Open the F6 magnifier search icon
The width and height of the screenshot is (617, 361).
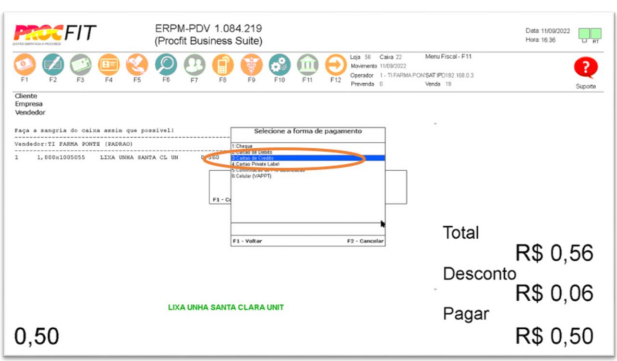pyautogui.click(x=166, y=65)
